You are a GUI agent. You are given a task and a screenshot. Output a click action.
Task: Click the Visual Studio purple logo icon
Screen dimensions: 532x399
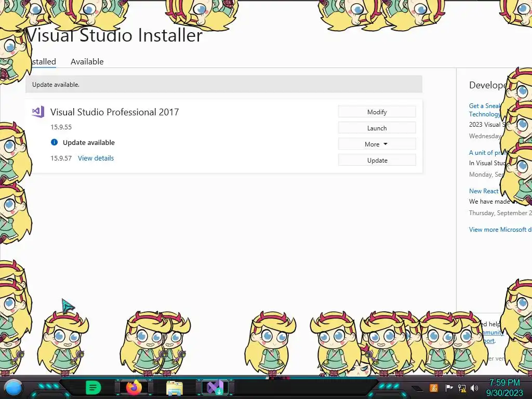(x=38, y=112)
